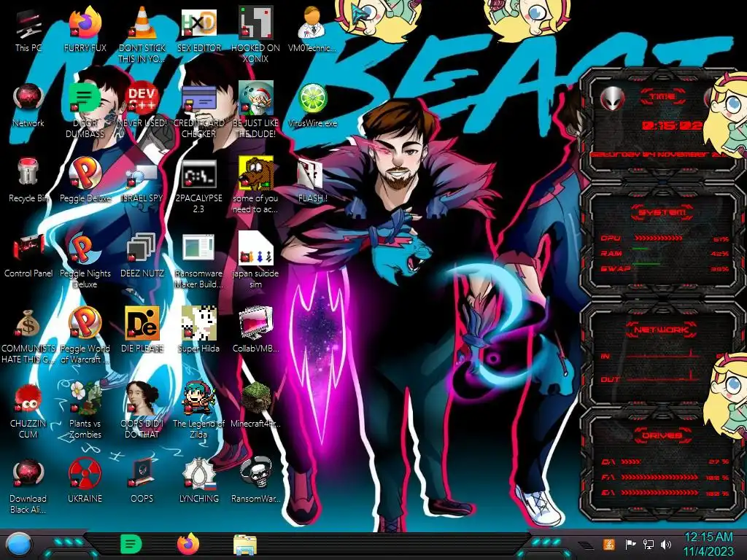This screenshot has width=747, height=560.
Task: Open the Action Center flag tray icon
Action: pos(630,544)
